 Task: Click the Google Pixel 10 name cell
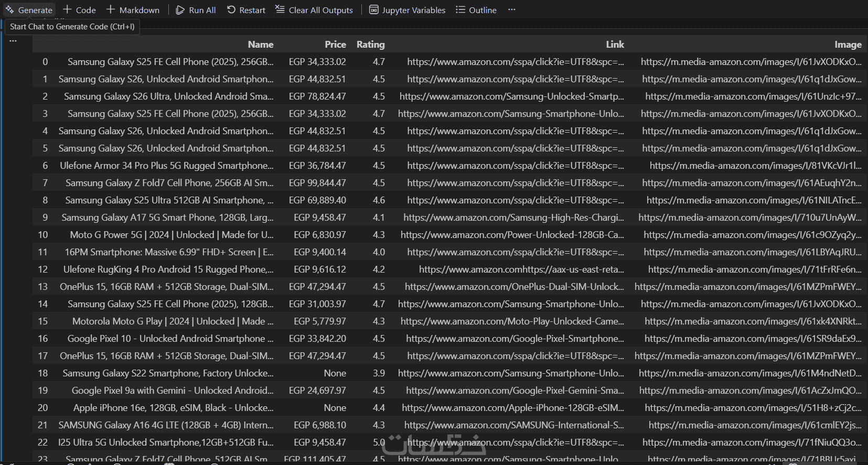[170, 339]
